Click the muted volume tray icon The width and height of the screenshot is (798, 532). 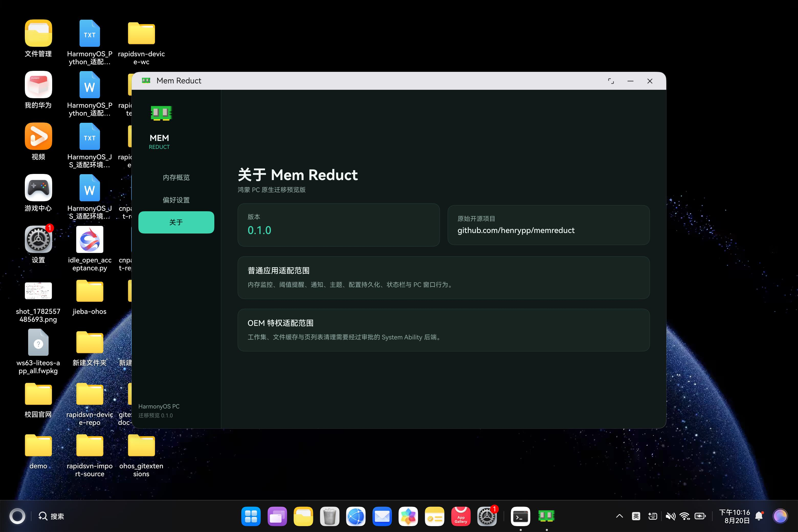(x=670, y=516)
